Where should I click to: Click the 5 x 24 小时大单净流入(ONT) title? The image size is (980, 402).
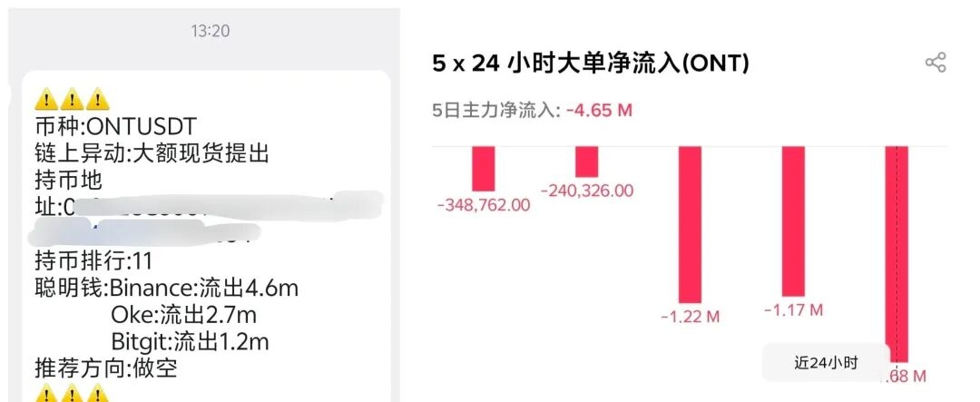click(x=591, y=64)
